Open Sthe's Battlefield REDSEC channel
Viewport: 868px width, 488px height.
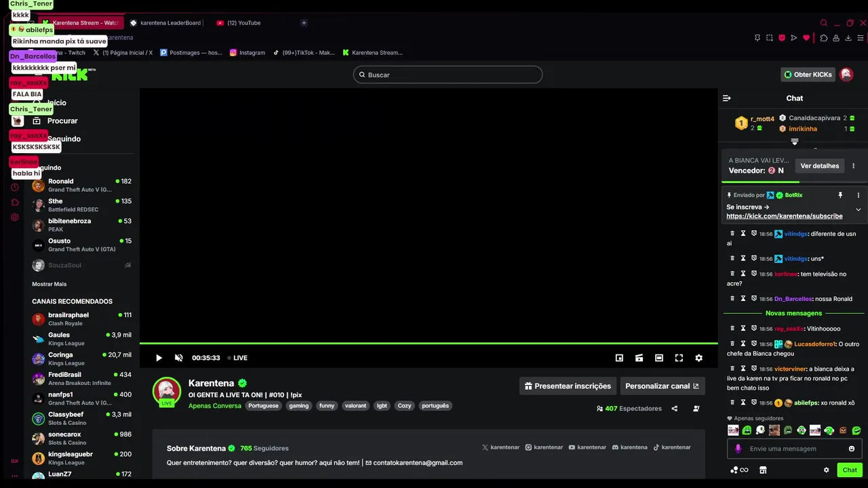pyautogui.click(x=82, y=205)
